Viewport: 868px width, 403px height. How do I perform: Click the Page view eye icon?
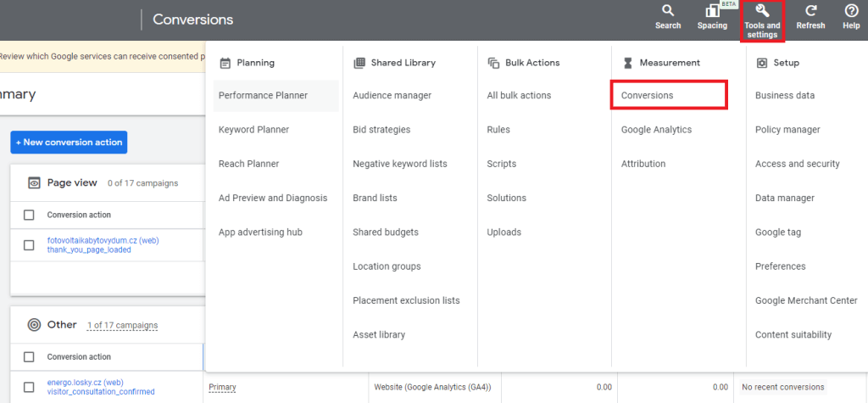point(34,183)
